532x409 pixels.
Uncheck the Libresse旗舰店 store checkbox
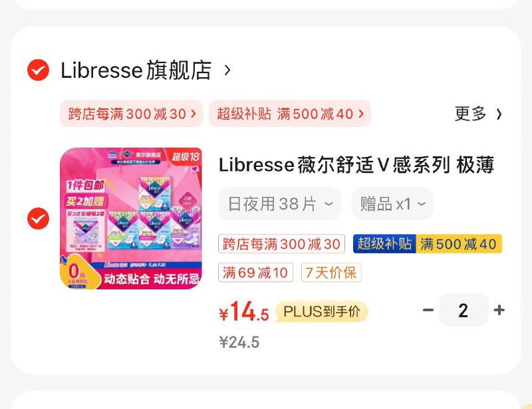[x=38, y=70]
